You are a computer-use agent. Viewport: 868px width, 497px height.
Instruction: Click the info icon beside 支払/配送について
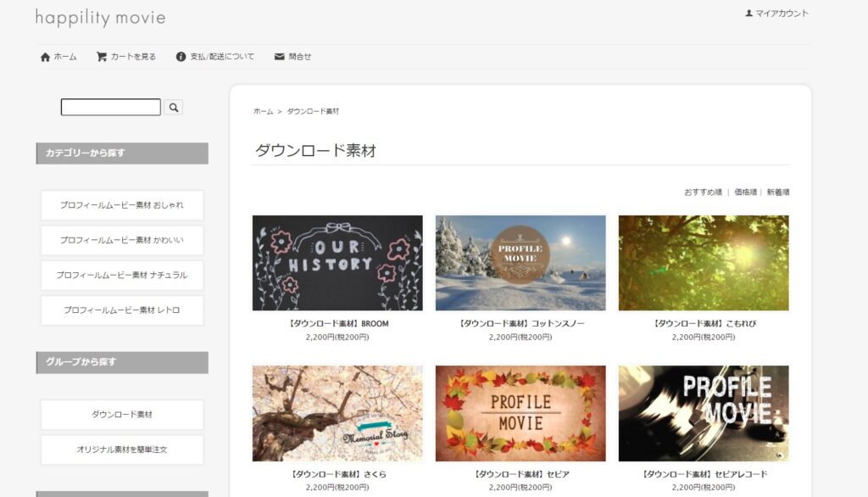[179, 56]
